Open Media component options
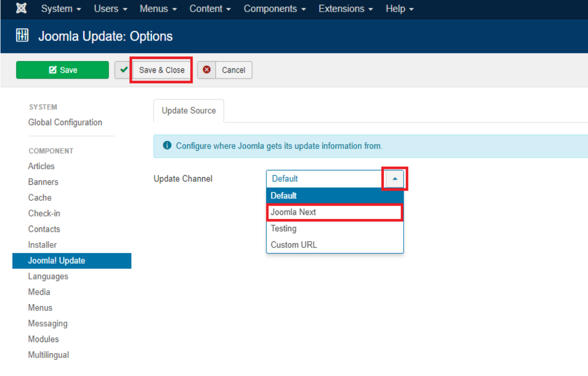588x376 pixels. 39,292
